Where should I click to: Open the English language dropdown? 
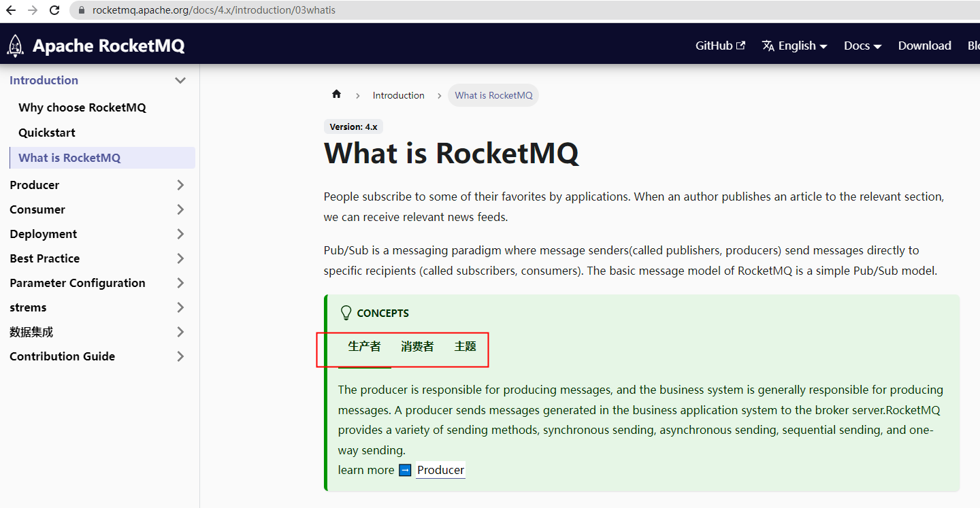click(794, 46)
